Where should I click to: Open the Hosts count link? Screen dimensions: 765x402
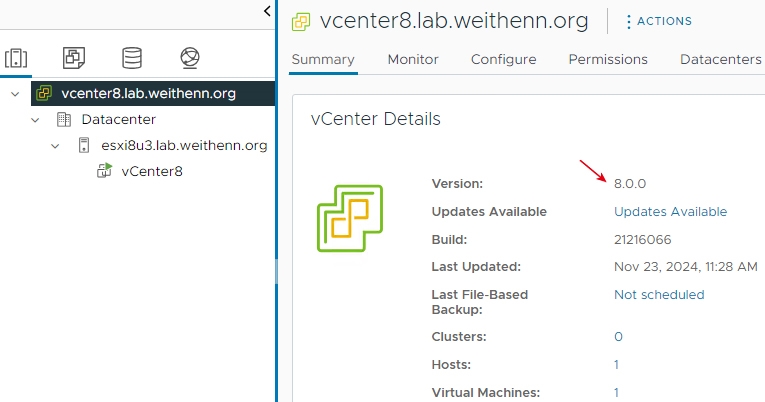click(x=616, y=364)
